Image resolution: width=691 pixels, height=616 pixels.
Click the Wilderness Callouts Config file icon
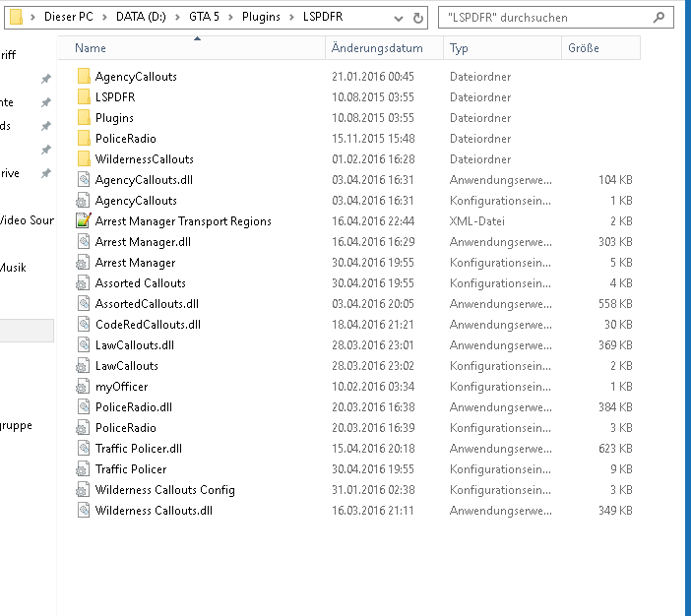(x=83, y=489)
